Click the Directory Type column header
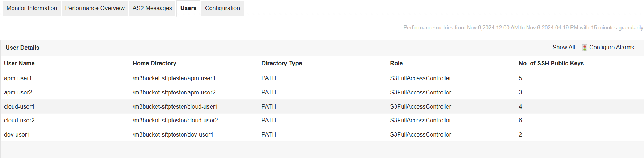Viewport: 644px width, 158px height. click(x=282, y=63)
